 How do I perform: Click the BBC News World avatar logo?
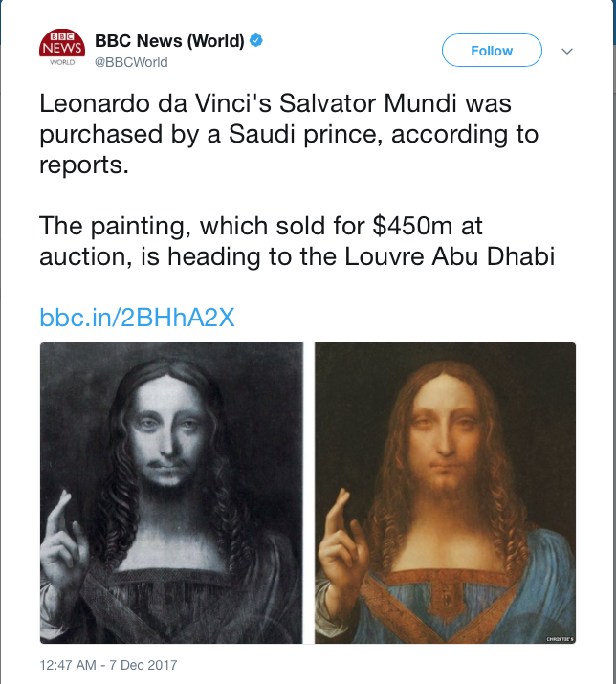62,47
